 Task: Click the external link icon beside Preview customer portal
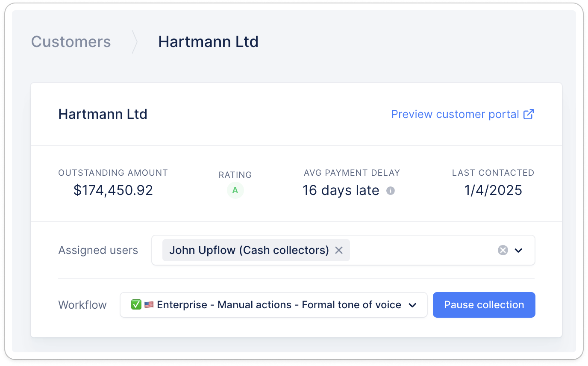[529, 114]
